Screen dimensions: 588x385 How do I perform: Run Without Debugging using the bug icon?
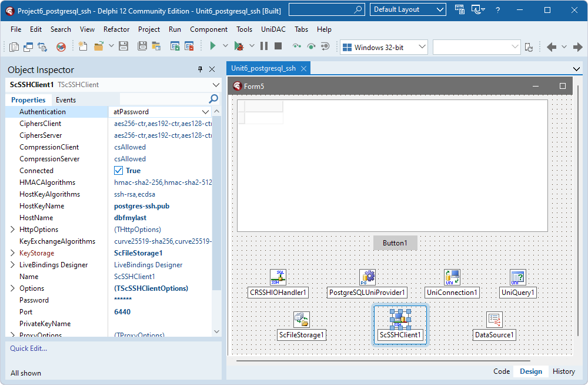pos(240,46)
